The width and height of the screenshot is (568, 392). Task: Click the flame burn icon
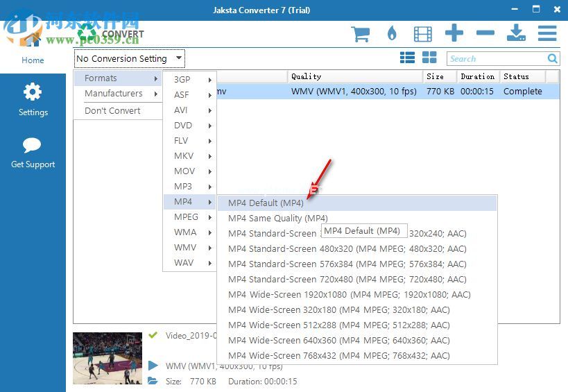[x=392, y=33]
